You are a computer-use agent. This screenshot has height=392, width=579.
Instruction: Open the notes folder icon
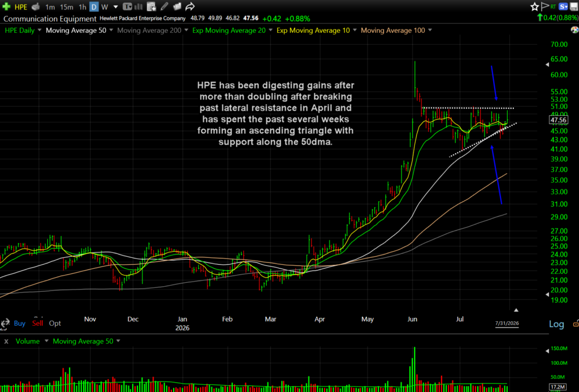point(177,6)
